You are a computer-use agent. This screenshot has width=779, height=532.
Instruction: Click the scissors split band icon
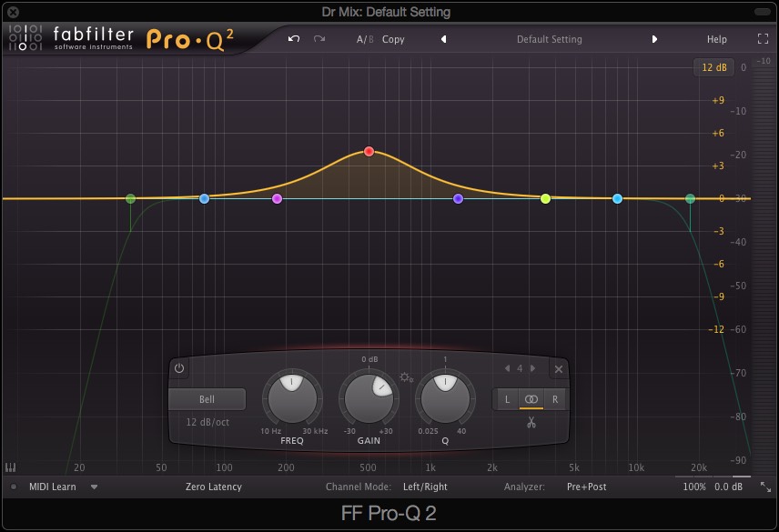coord(531,423)
